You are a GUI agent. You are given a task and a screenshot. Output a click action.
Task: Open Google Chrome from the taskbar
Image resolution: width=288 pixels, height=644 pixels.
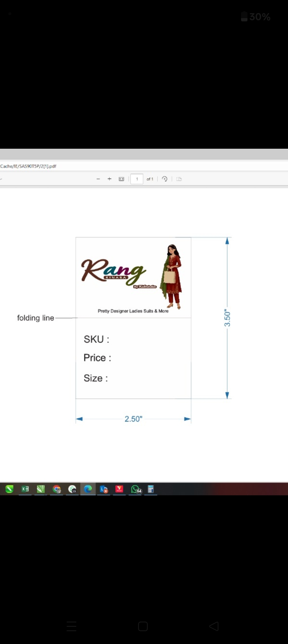pyautogui.click(x=57, y=489)
